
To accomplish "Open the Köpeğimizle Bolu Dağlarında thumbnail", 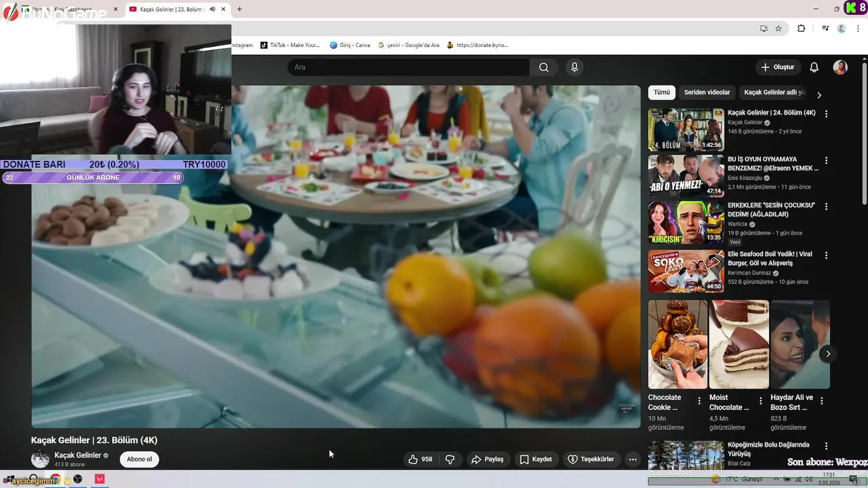I will 686,455.
